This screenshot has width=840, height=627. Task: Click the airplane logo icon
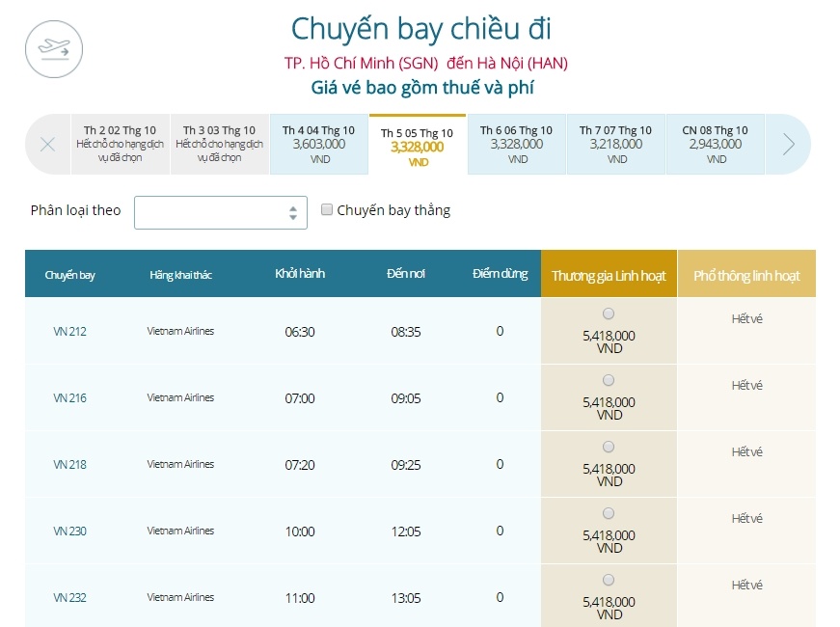(55, 46)
